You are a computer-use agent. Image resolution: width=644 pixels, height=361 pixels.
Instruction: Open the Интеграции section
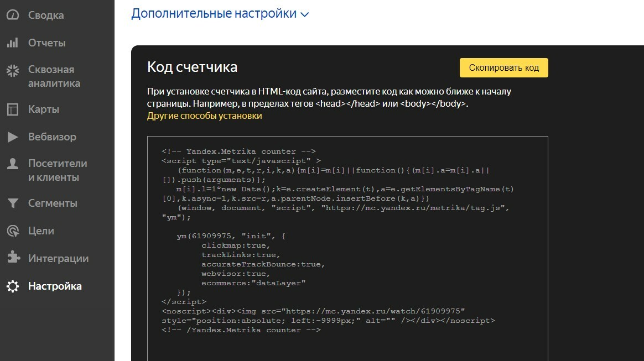pyautogui.click(x=58, y=258)
